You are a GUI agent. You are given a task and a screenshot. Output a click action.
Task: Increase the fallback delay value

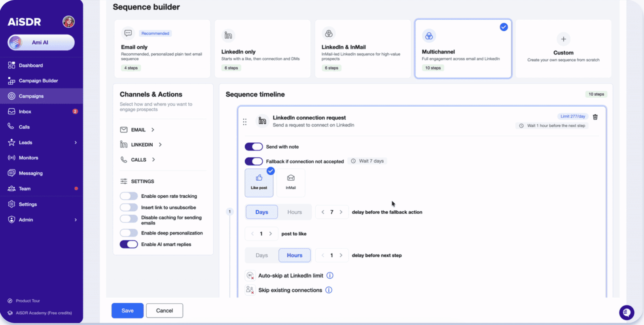click(x=341, y=212)
